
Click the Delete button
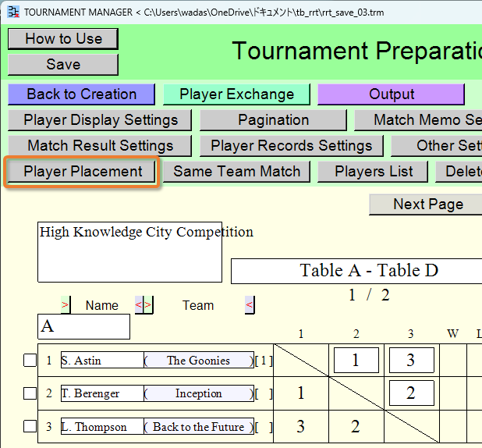(459, 172)
